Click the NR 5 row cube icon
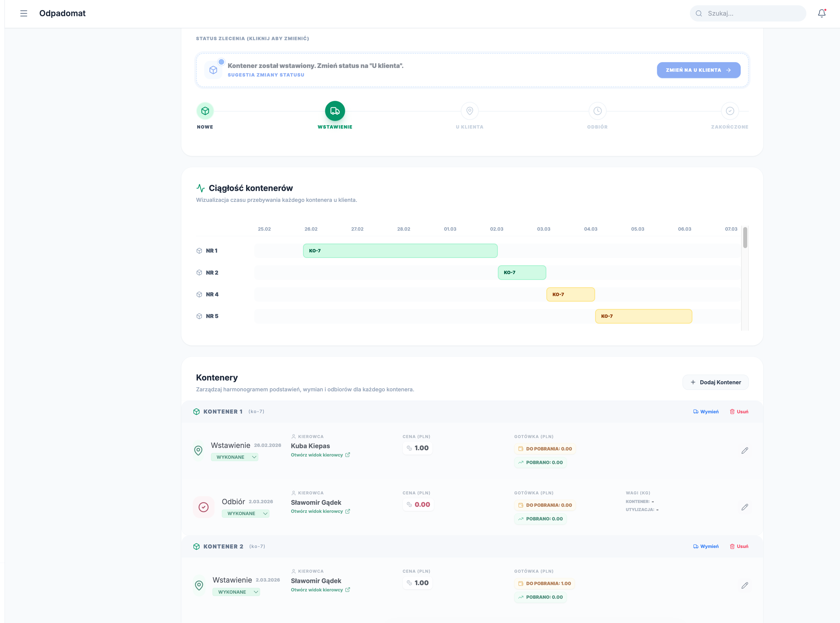This screenshot has width=840, height=623. pyautogui.click(x=199, y=316)
